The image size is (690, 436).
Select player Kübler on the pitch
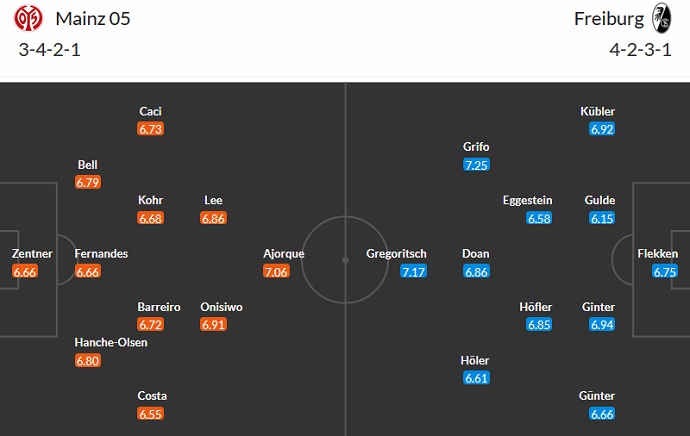pos(598,111)
